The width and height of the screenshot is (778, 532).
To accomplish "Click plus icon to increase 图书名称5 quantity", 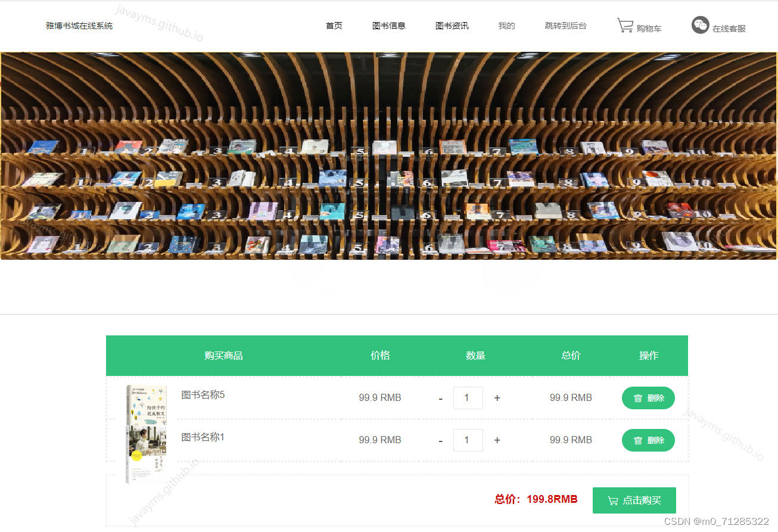I will click(x=497, y=397).
